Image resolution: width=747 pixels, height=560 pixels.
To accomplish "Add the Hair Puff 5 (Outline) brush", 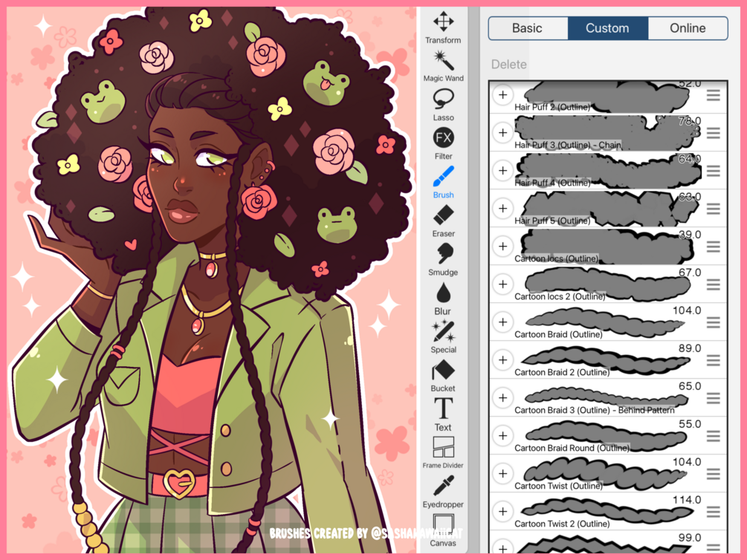I will coord(502,208).
